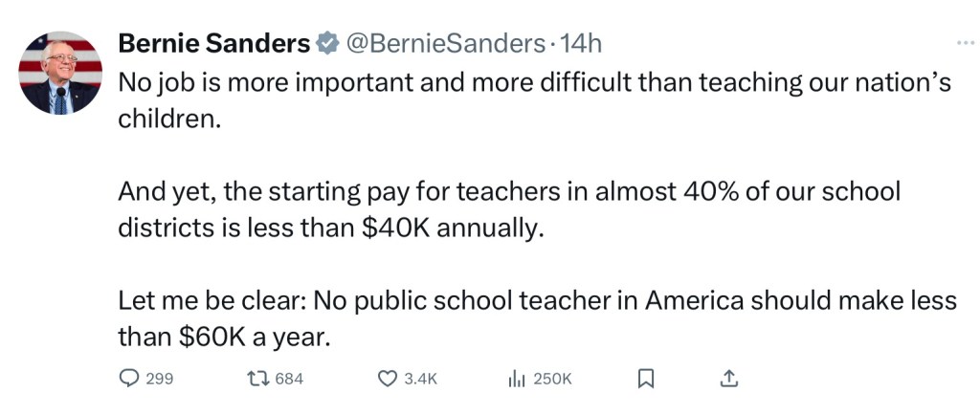Click the 684 retweets count
The image size is (980, 414).
289,379
